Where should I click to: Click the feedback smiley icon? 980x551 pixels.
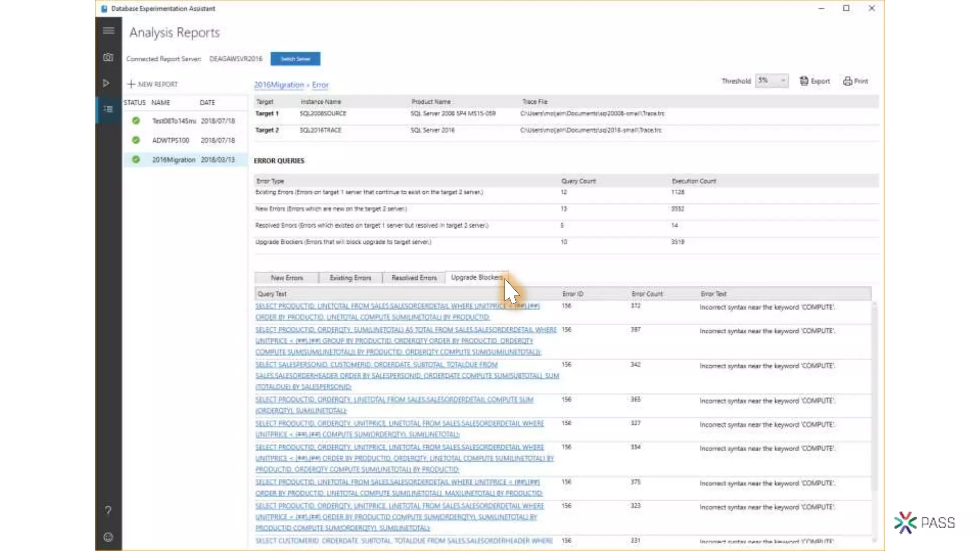(108, 537)
